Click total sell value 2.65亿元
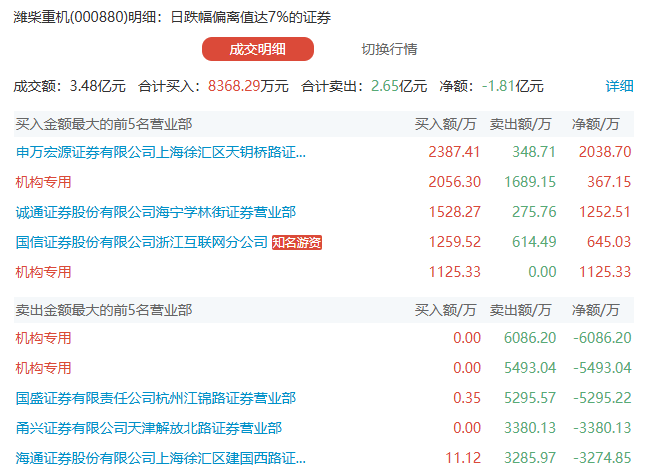 point(399,86)
